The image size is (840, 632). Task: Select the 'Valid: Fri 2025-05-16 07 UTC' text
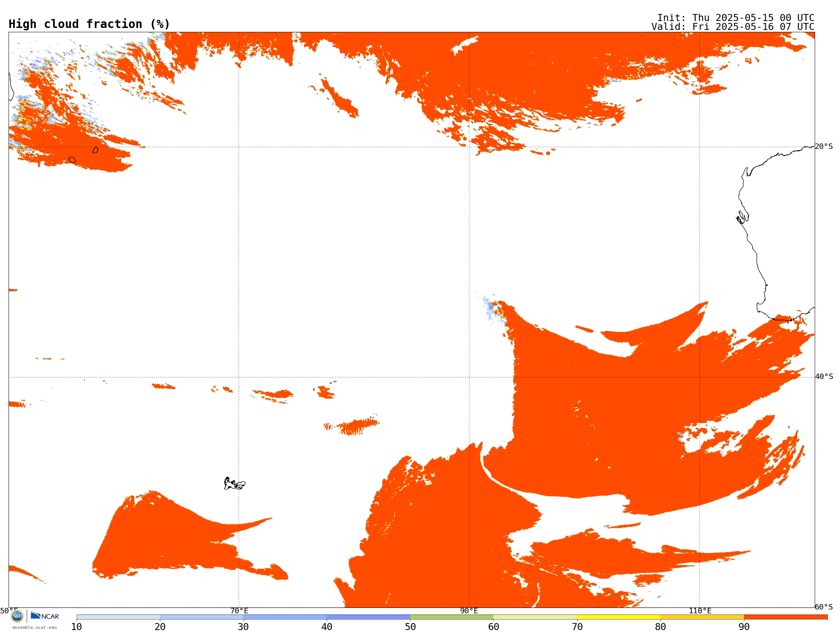click(x=733, y=27)
